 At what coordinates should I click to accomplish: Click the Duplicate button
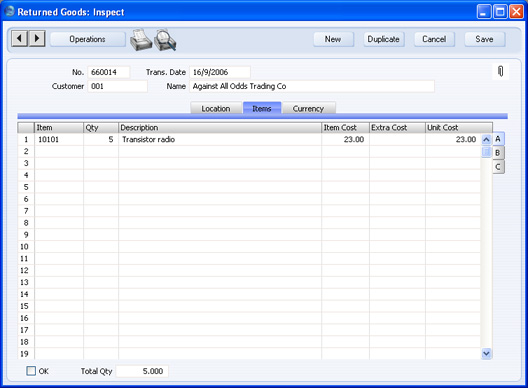click(384, 39)
